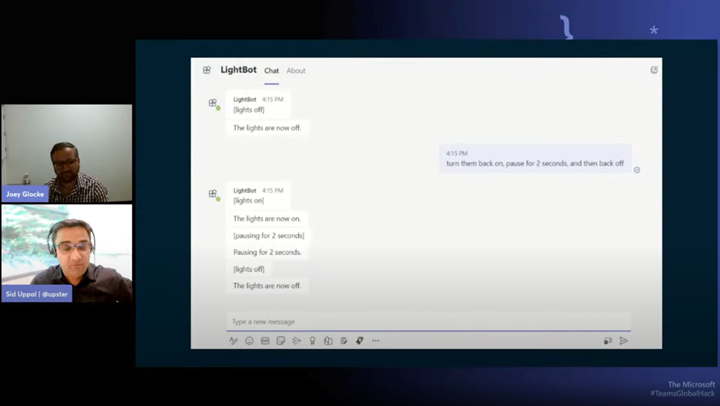
Task: Click the LightBot app icon in header
Action: (x=207, y=70)
